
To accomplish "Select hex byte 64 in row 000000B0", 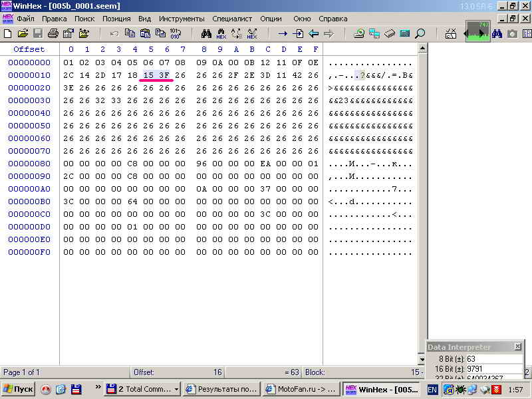I will coord(132,201).
